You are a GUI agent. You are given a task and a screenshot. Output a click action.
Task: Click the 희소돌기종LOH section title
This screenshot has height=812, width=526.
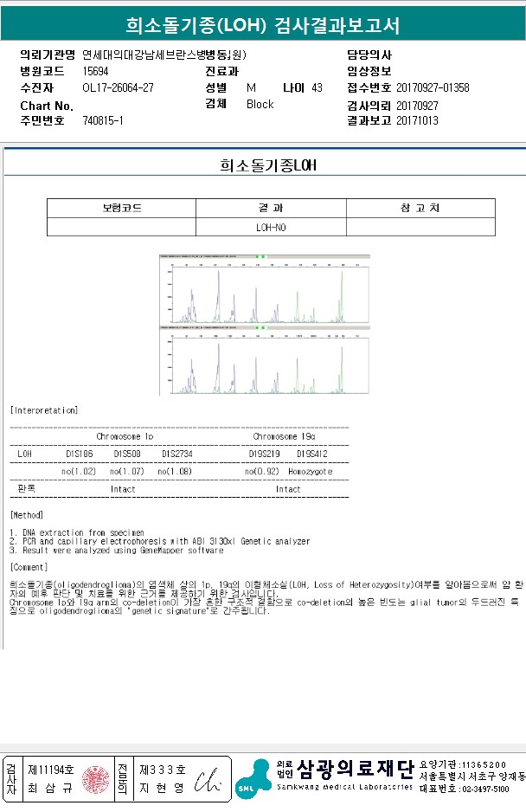click(268, 165)
